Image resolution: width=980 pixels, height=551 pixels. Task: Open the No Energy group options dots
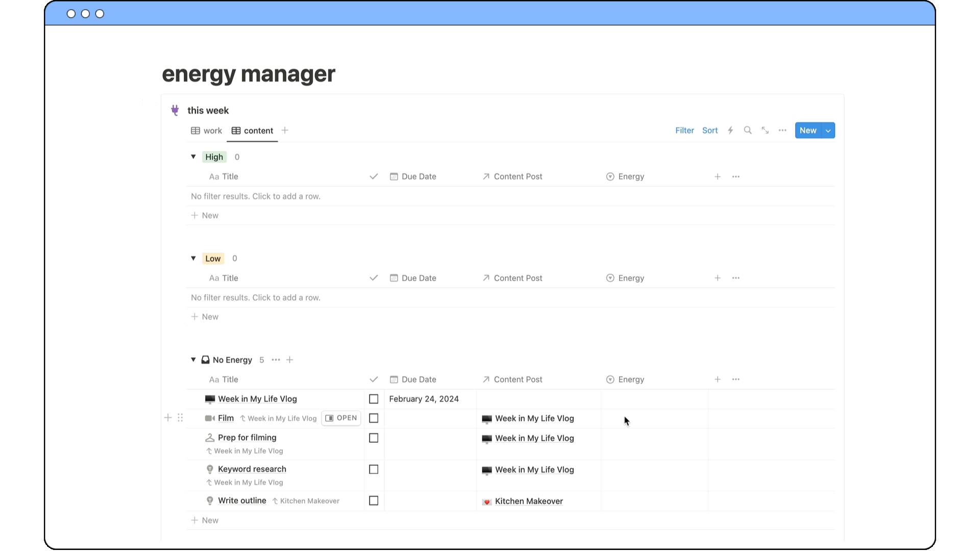(276, 360)
